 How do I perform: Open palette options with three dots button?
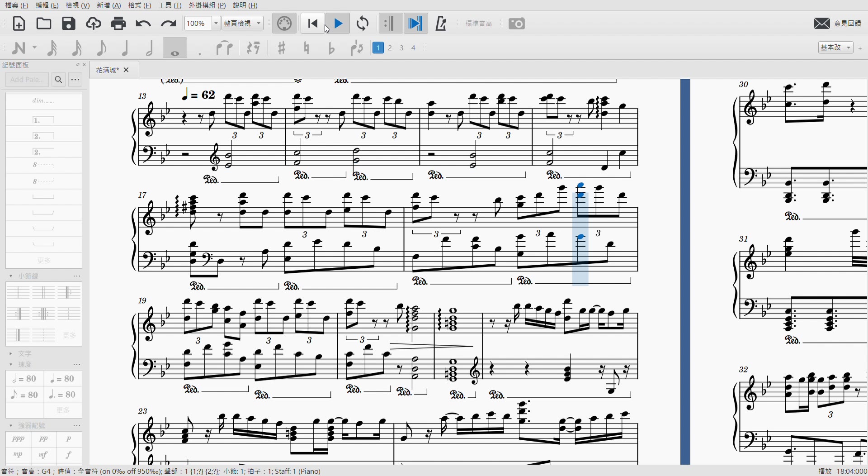[x=75, y=80]
